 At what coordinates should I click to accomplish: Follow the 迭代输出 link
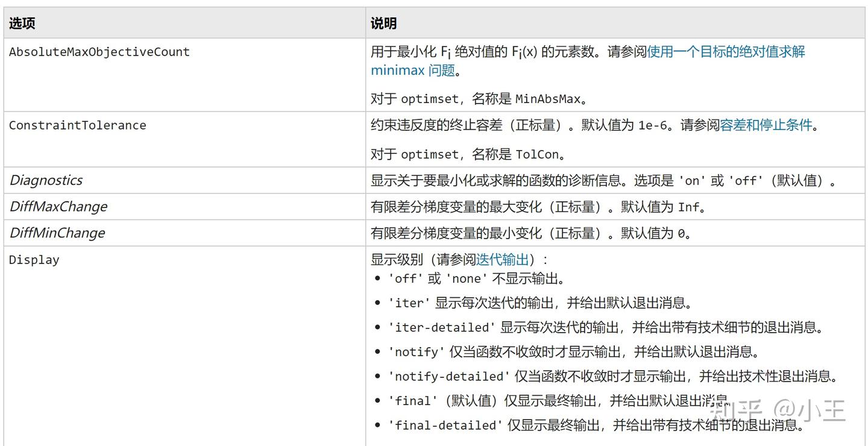pos(502,260)
